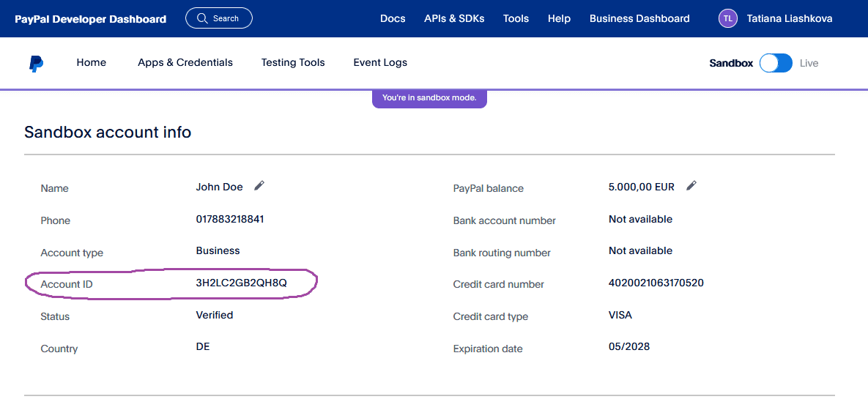Image resolution: width=868 pixels, height=402 pixels.
Task: Open the APIs & SDKs menu
Action: click(454, 19)
